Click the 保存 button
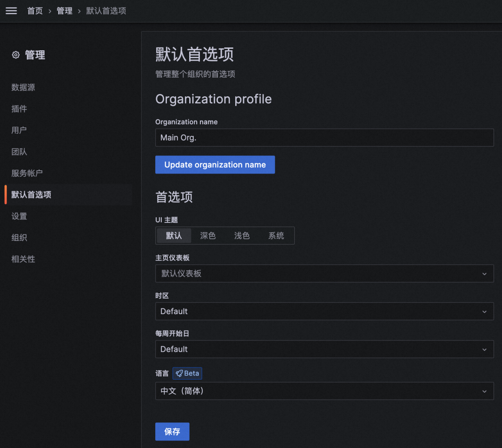 click(172, 431)
